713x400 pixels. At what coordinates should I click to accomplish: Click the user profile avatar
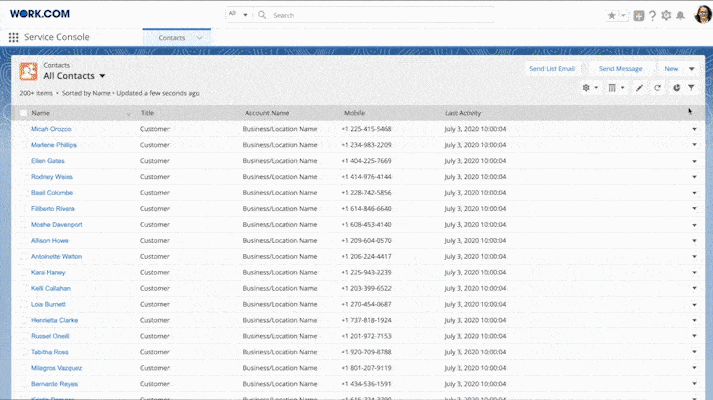coord(703,14)
